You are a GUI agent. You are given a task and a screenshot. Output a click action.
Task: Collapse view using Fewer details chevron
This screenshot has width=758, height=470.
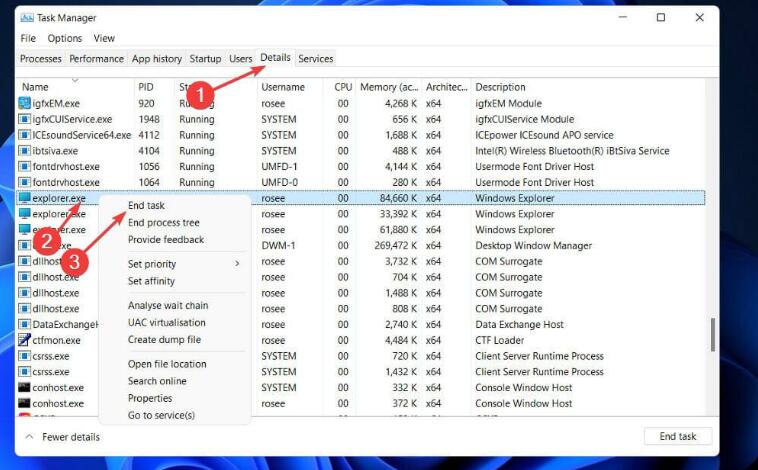click(x=29, y=437)
